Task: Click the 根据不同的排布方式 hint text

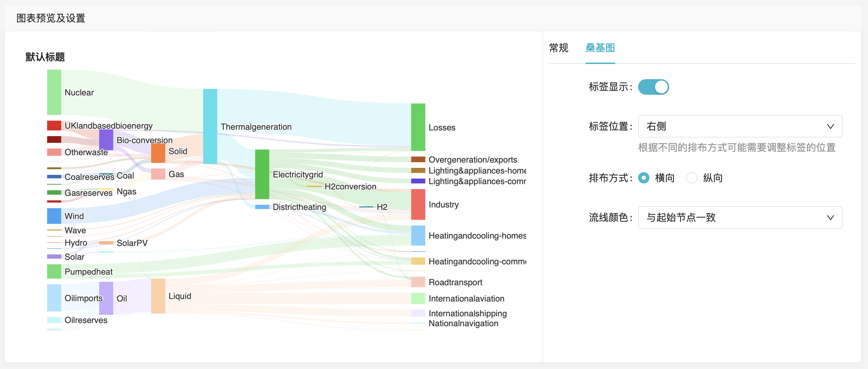Action: (x=737, y=147)
